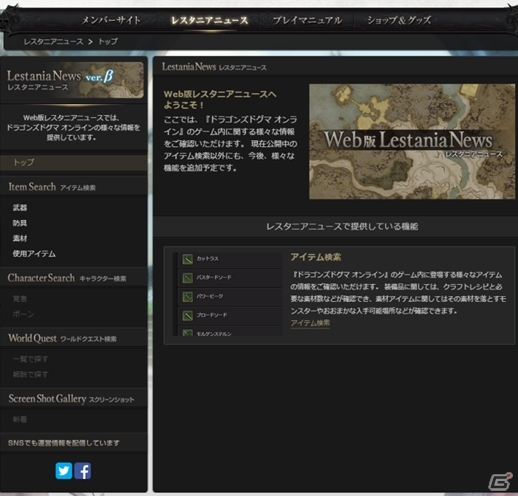Image resolution: width=518 pixels, height=496 pixels.
Task: Open the プレイマニュアル top menu
Action: (307, 20)
